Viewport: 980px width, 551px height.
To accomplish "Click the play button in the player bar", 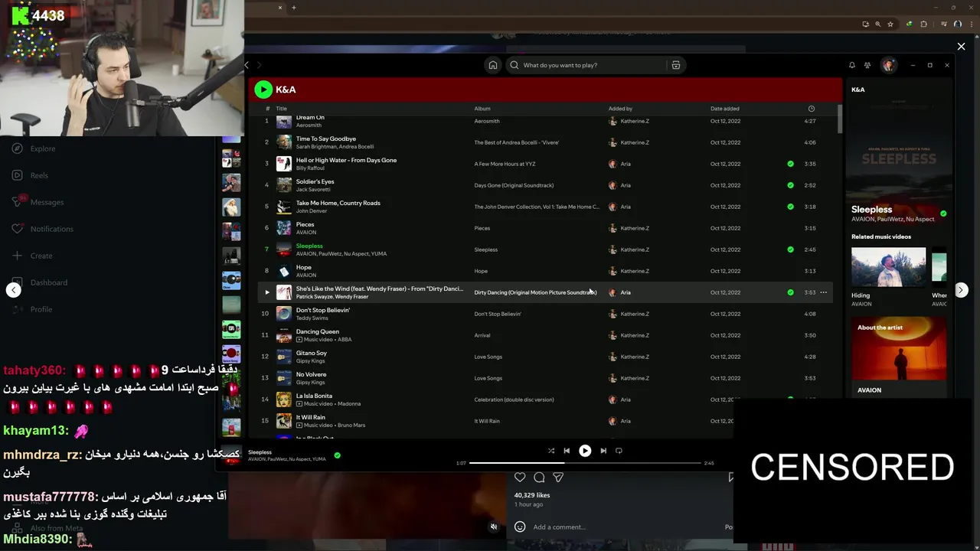I will (x=585, y=451).
